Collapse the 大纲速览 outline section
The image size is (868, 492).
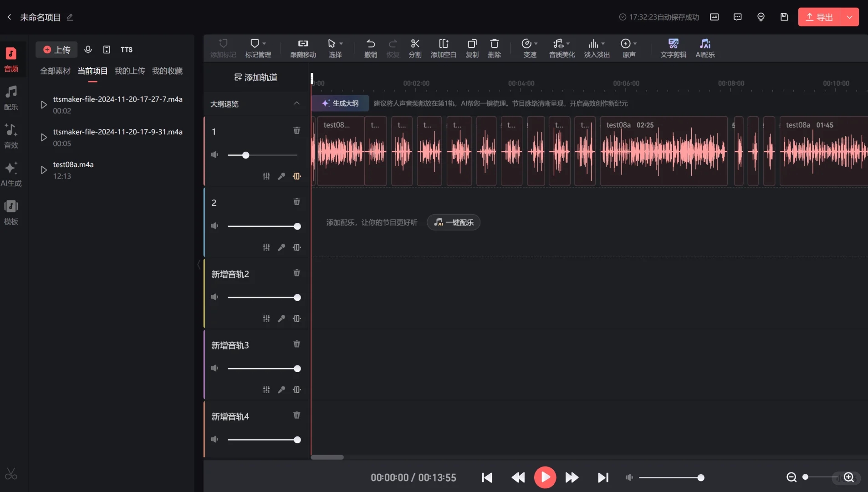coord(296,103)
